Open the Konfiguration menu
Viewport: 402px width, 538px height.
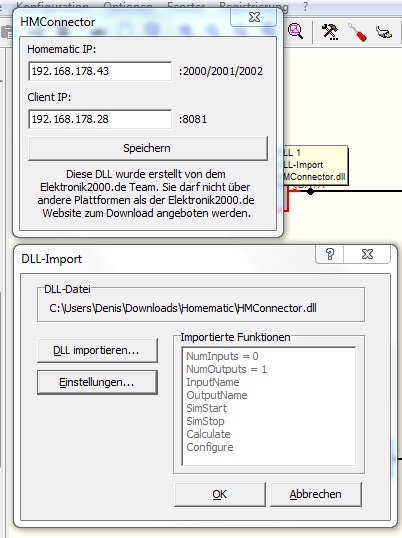click(x=52, y=5)
